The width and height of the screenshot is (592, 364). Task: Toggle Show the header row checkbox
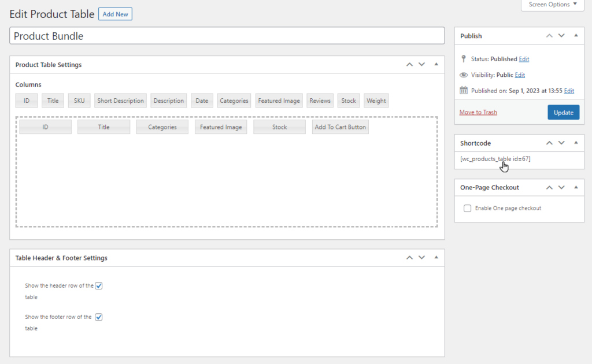tap(98, 285)
